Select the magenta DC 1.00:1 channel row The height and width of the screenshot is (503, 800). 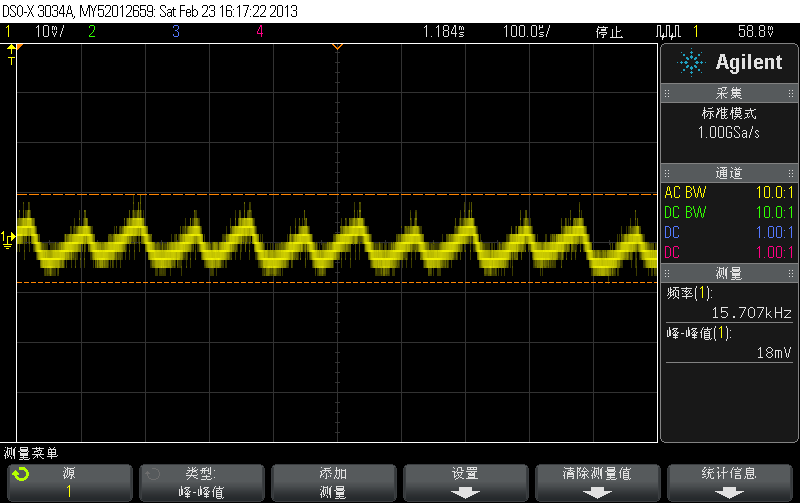tap(729, 253)
